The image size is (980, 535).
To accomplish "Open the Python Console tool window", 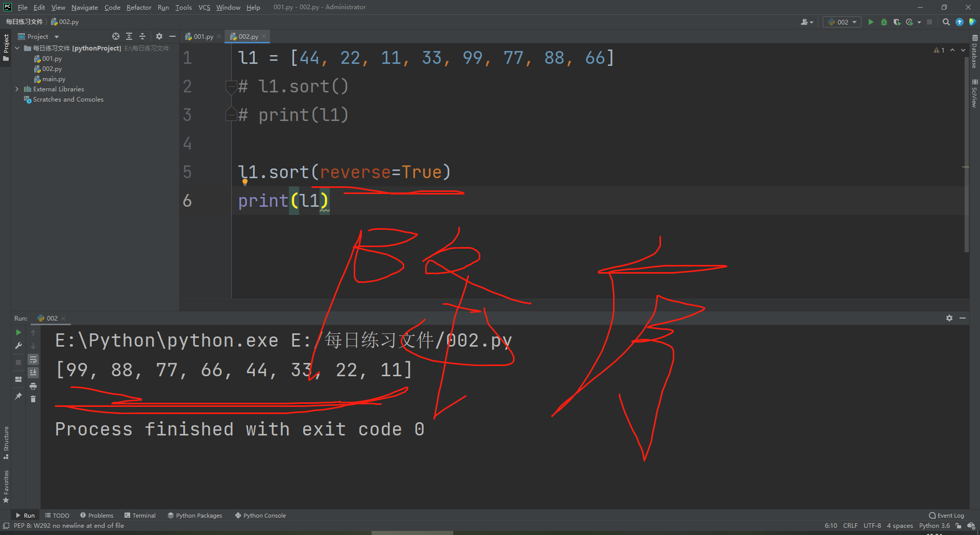I will tap(260, 516).
